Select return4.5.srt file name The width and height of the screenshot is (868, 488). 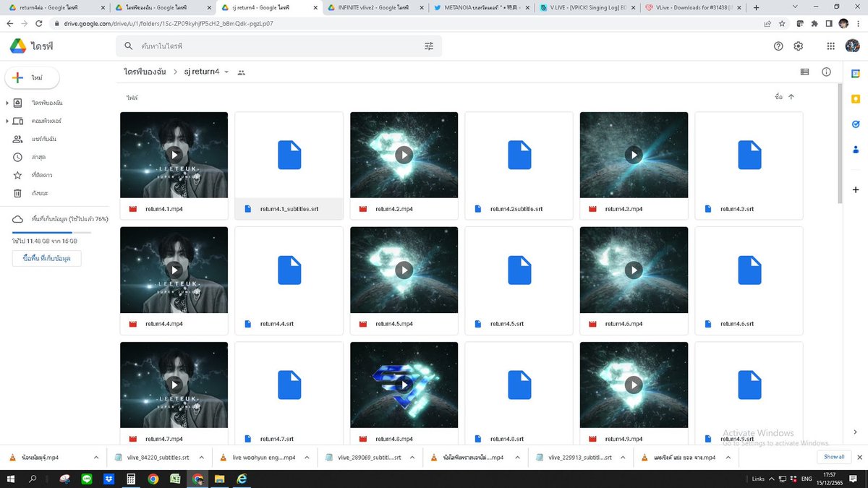coord(507,324)
